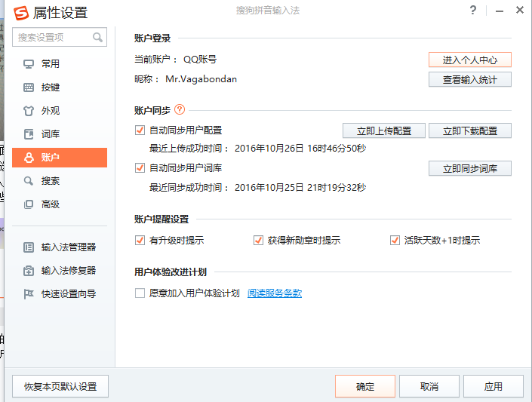Click 进入个人中心 button
532x402 pixels.
pyautogui.click(x=470, y=60)
